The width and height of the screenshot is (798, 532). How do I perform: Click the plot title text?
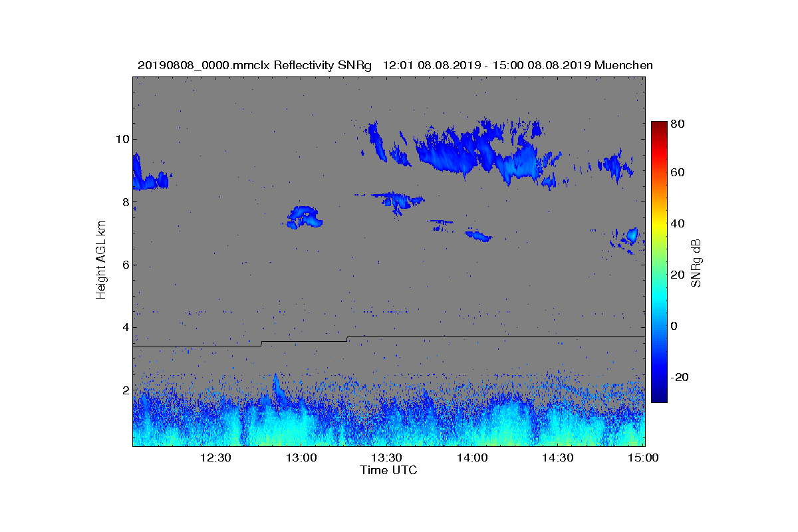pyautogui.click(x=395, y=66)
